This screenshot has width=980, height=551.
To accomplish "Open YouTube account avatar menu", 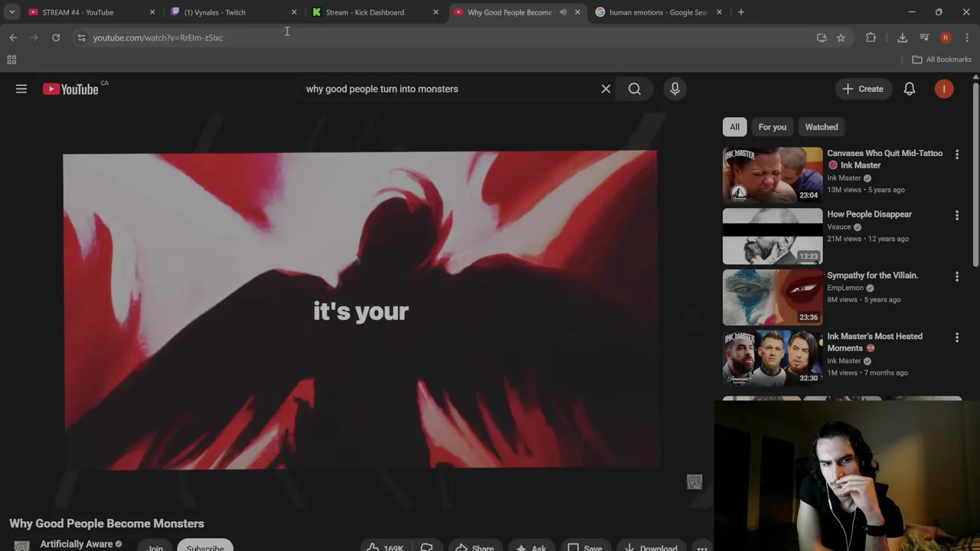I will pos(944,89).
